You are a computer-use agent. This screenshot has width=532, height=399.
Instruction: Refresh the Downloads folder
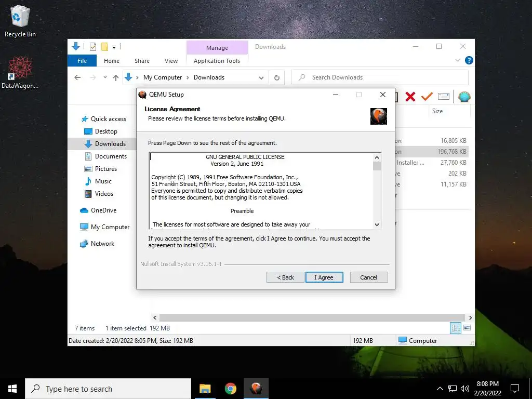277,78
